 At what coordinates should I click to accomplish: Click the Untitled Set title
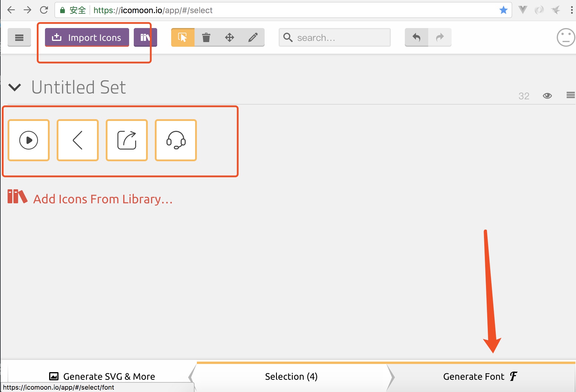tap(79, 87)
